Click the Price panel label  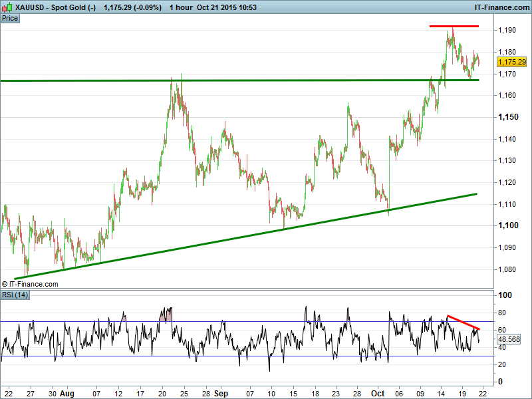[x=10, y=18]
